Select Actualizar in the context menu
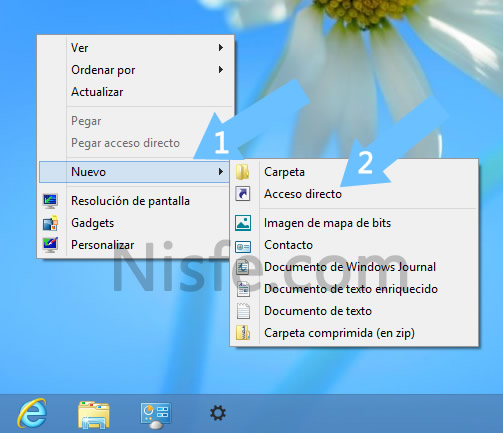 pyautogui.click(x=97, y=92)
